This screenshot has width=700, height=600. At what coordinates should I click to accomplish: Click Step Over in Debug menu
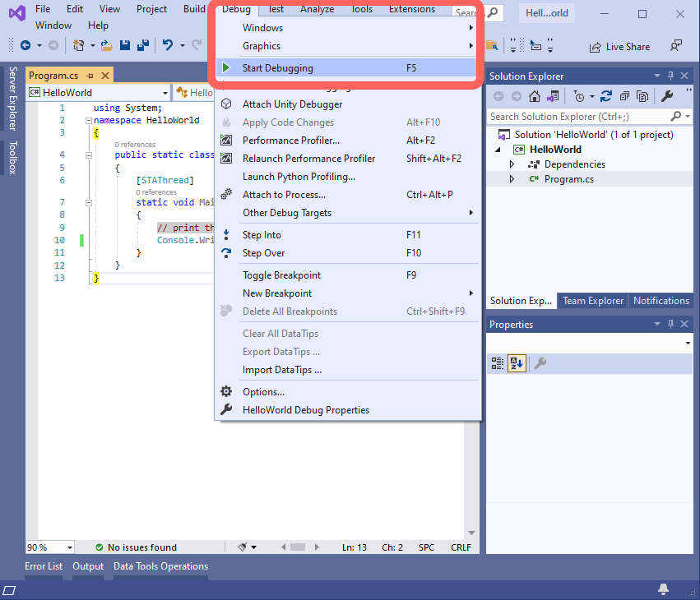(x=348, y=253)
